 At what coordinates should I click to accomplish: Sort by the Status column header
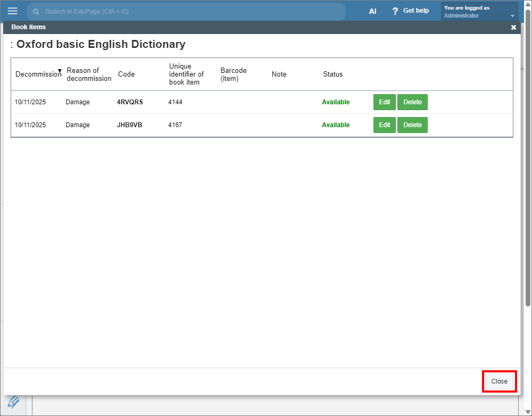[333, 74]
